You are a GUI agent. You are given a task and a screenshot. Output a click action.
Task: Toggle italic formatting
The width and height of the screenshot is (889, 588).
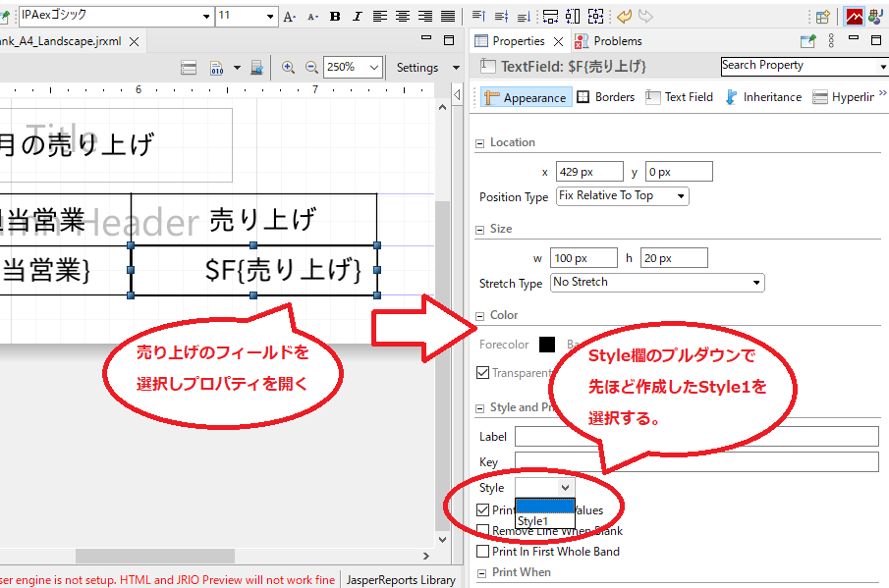[x=358, y=17]
